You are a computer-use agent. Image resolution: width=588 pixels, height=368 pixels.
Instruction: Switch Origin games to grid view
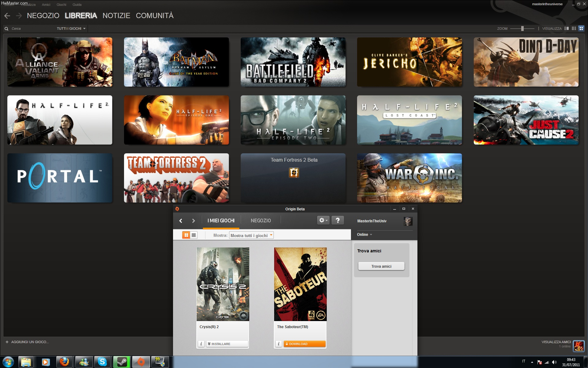point(186,235)
